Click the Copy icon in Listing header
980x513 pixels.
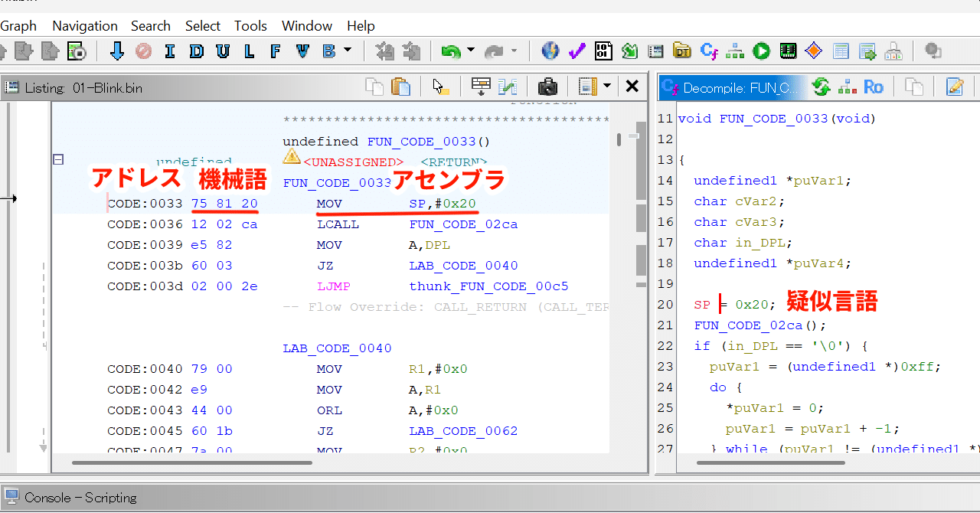click(374, 87)
